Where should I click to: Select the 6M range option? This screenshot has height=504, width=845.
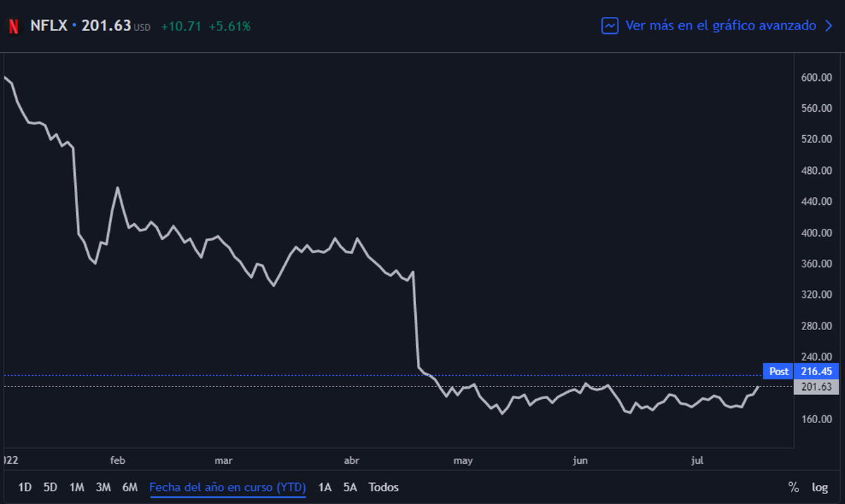point(130,486)
